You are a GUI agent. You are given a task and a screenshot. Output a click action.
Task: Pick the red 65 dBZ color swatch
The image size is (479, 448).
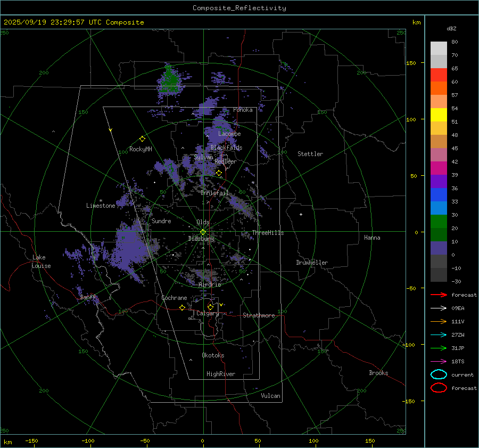[439, 75]
